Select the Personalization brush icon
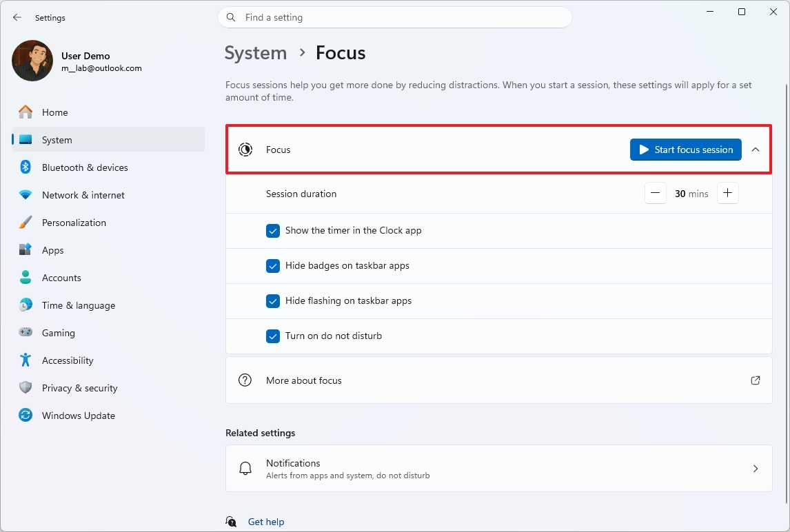This screenshot has height=532, width=790. click(x=25, y=222)
